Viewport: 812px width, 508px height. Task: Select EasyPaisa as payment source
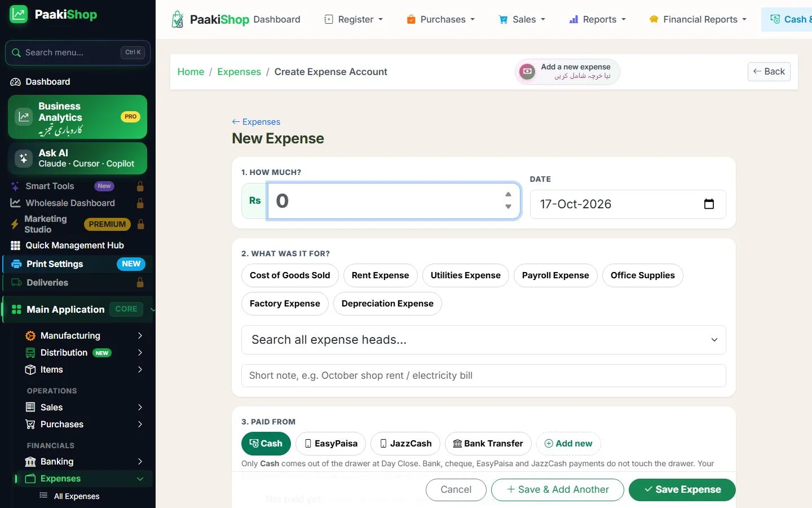point(331,444)
